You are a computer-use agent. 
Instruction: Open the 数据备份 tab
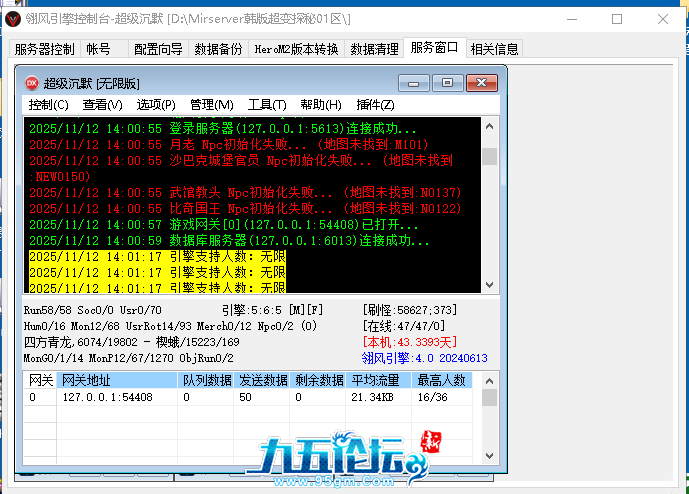(218, 49)
